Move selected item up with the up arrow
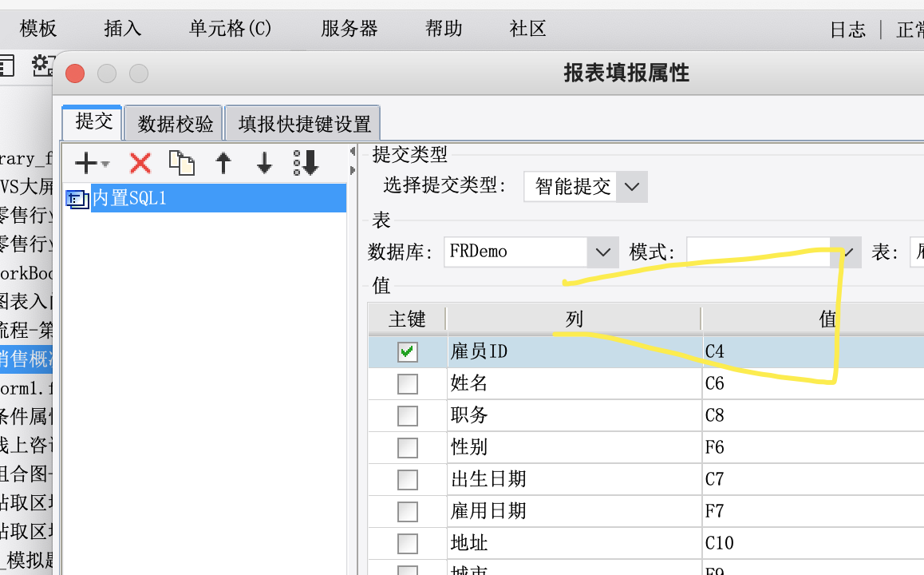Viewport: 924px width, 575px height. click(223, 163)
